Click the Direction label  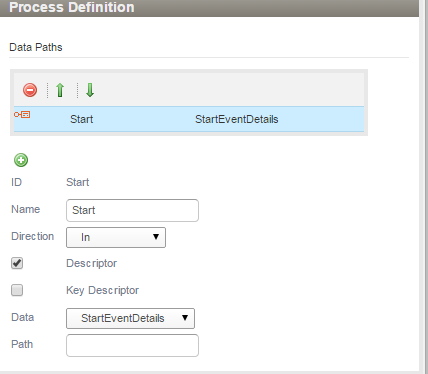coord(33,236)
